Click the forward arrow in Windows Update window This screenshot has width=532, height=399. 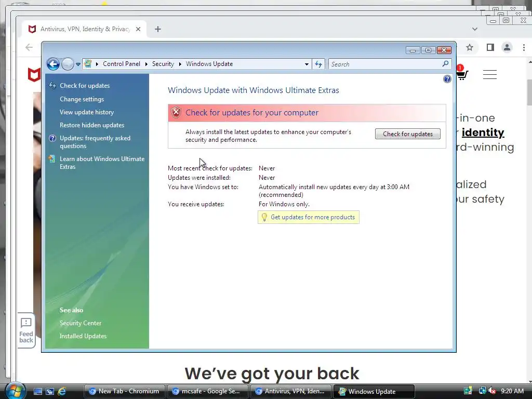pyautogui.click(x=68, y=64)
